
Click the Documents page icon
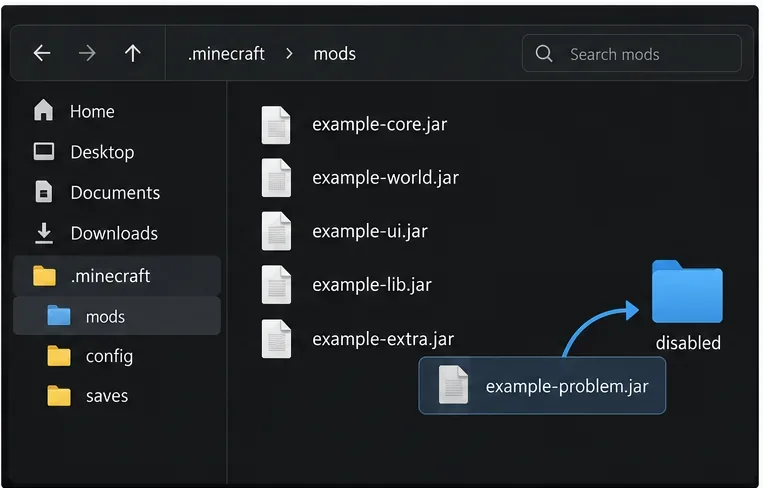(44, 192)
